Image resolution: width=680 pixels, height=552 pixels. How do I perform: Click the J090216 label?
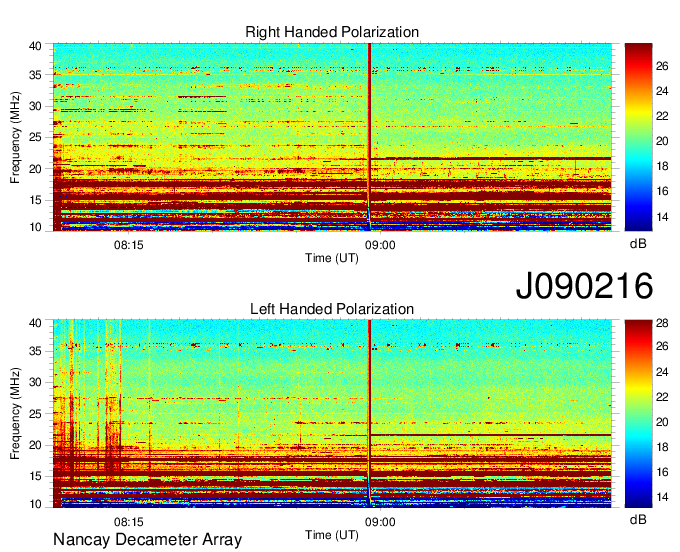[x=584, y=285]
